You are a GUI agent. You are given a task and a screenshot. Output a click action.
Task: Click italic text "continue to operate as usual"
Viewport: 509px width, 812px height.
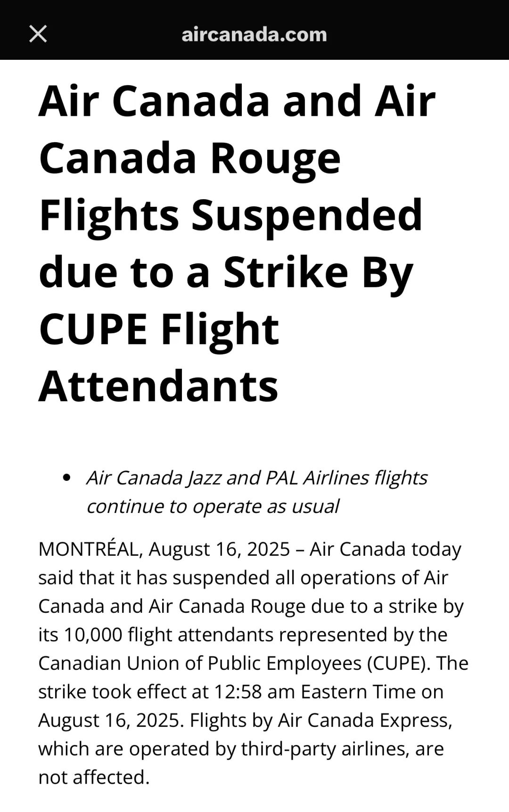(x=213, y=506)
